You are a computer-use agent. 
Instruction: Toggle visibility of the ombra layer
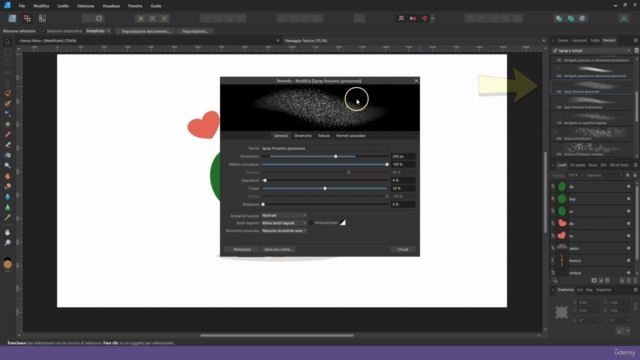click(628, 273)
